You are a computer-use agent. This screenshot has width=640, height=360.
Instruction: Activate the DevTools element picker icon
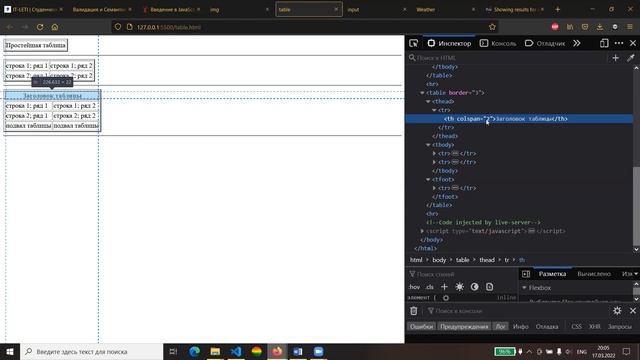[x=413, y=43]
